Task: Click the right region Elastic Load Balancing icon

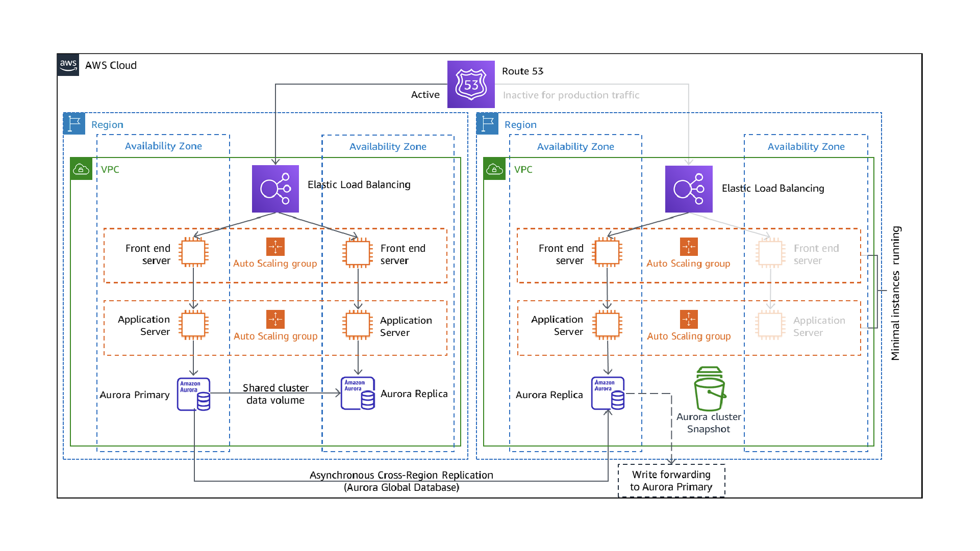Action: (x=689, y=189)
